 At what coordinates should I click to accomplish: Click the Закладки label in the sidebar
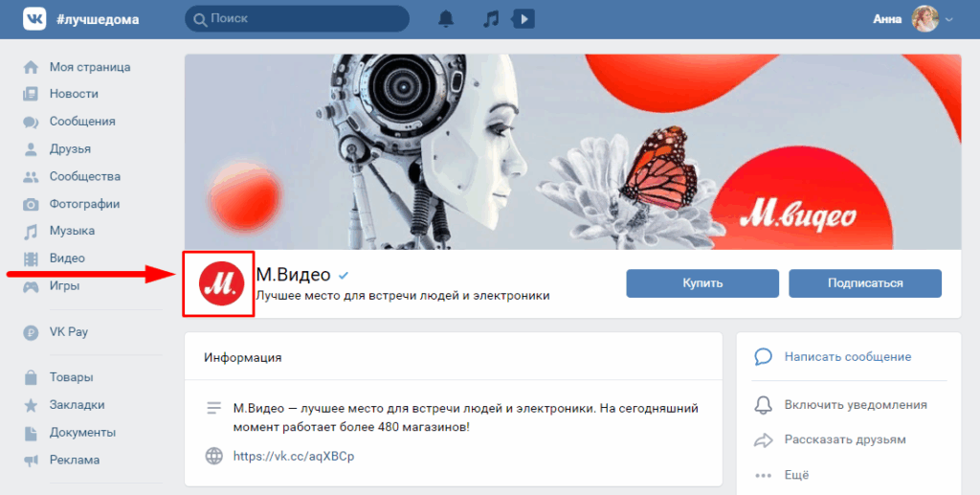[78, 405]
